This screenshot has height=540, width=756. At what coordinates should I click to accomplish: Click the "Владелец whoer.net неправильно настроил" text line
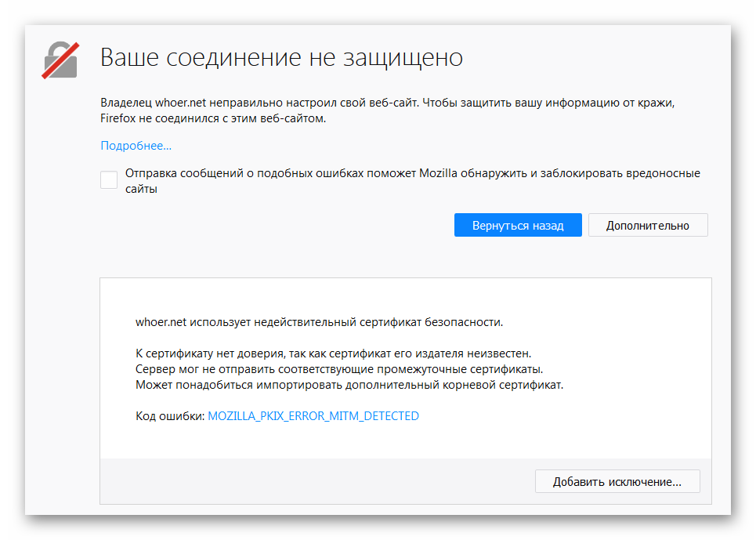pyautogui.click(x=259, y=103)
